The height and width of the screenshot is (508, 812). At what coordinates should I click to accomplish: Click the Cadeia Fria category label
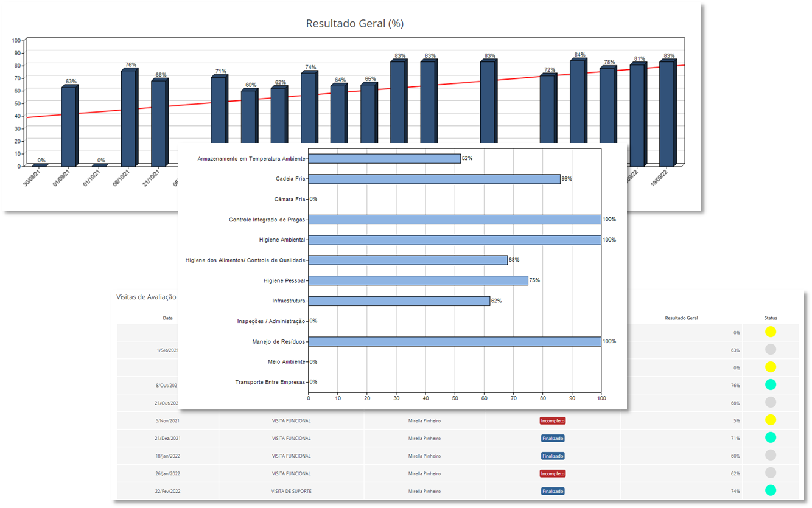[x=290, y=179]
